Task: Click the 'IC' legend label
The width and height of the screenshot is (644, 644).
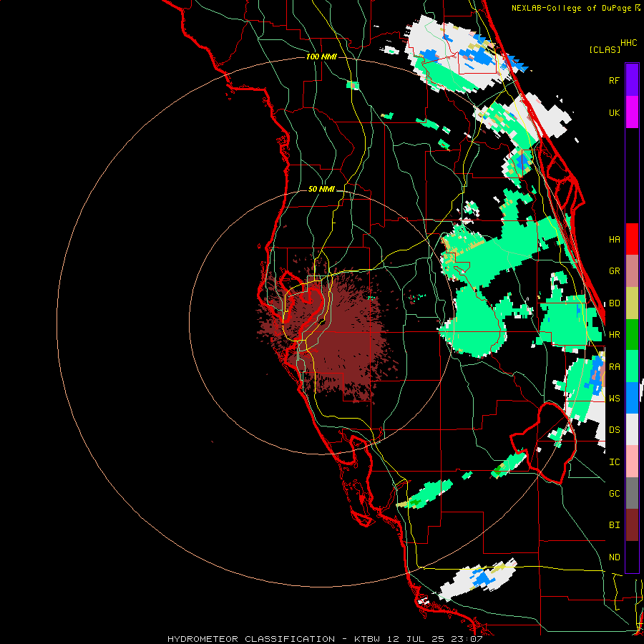Action: [614, 462]
